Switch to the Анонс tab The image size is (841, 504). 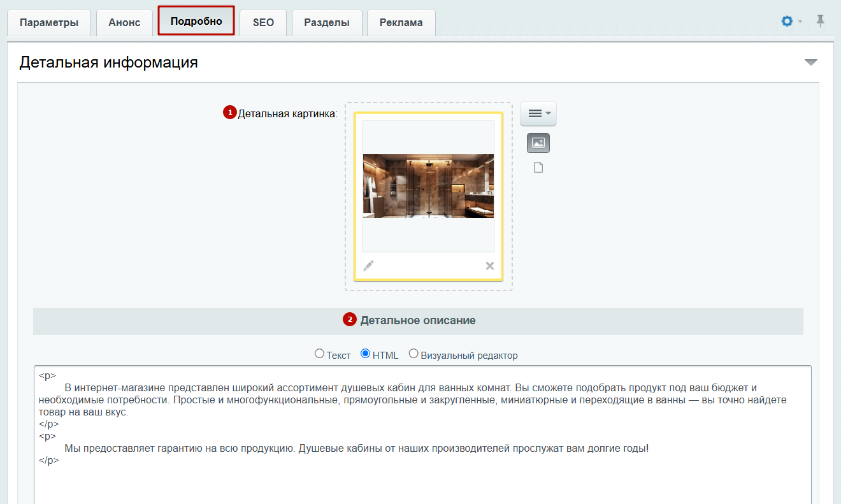pos(124,23)
